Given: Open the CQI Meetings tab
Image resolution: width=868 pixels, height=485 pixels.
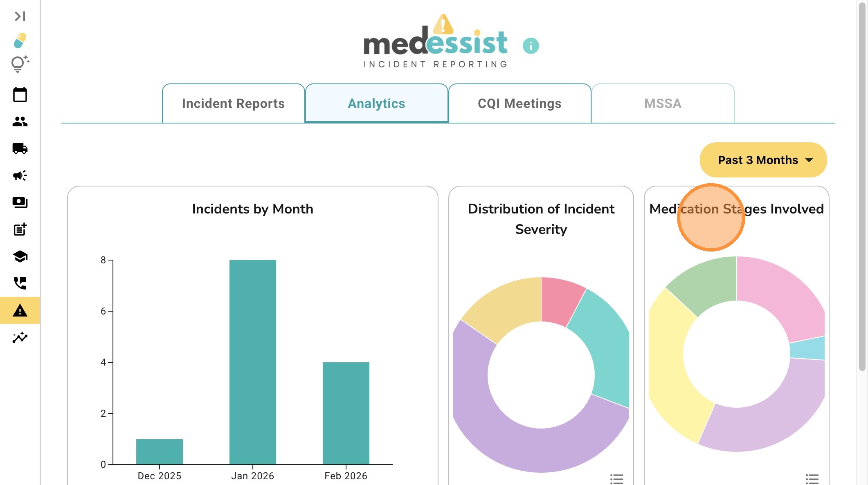Looking at the screenshot, I should coord(519,103).
